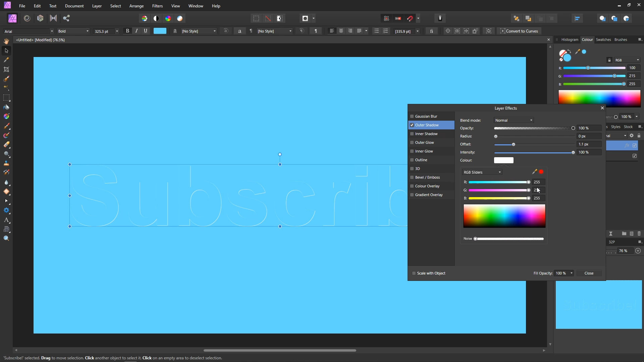Click the Offset value field
The height and width of the screenshot is (362, 644).
(x=589, y=144)
